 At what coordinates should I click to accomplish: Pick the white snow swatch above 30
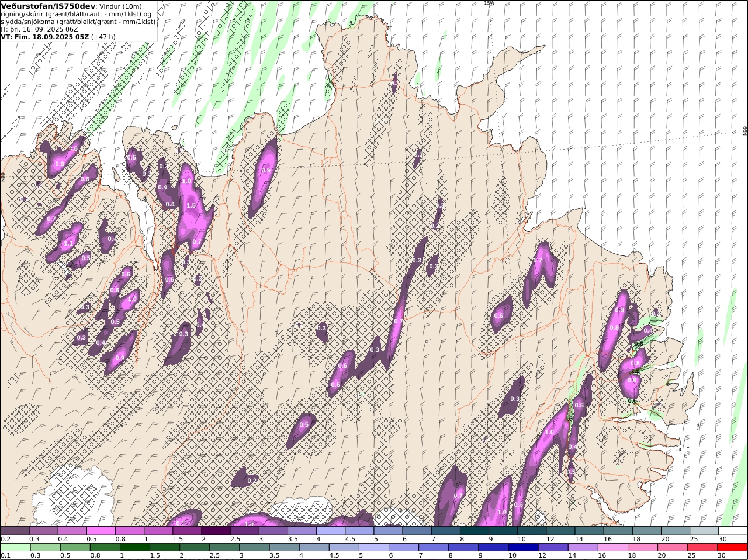tap(733, 531)
